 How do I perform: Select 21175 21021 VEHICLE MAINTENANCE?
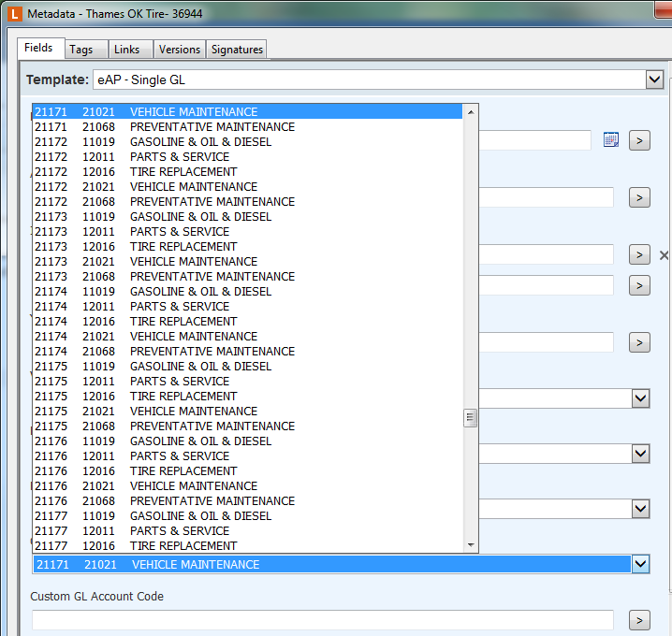pos(248,412)
